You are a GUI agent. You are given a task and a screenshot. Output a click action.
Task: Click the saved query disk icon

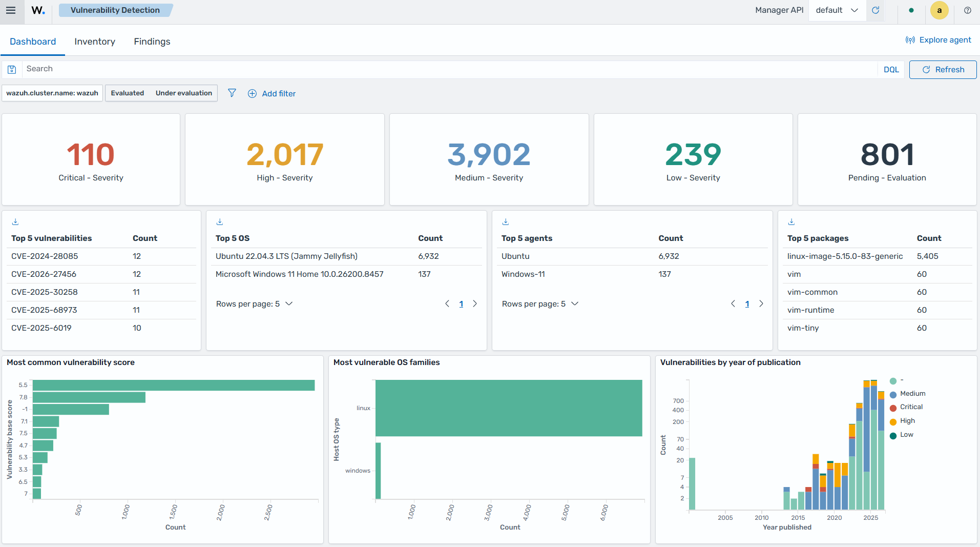pos(12,69)
